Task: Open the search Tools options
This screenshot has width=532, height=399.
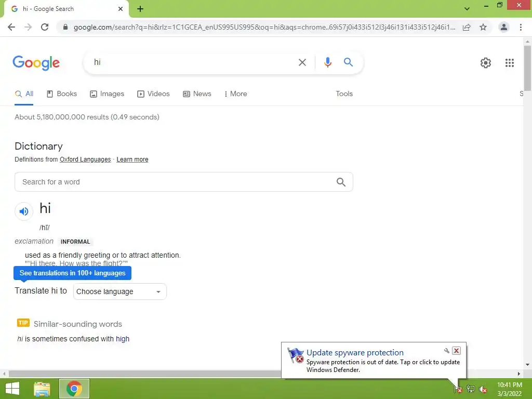Action: point(344,94)
